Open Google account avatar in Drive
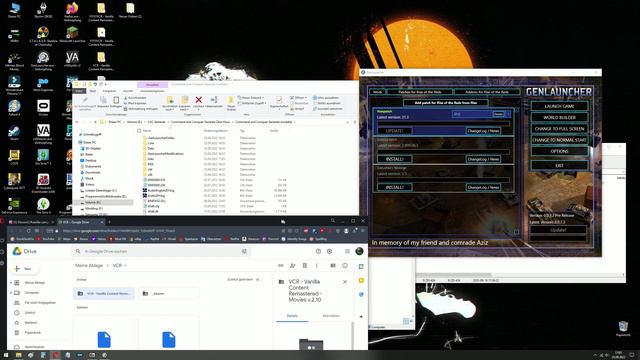640x360 pixels. [x=360, y=251]
